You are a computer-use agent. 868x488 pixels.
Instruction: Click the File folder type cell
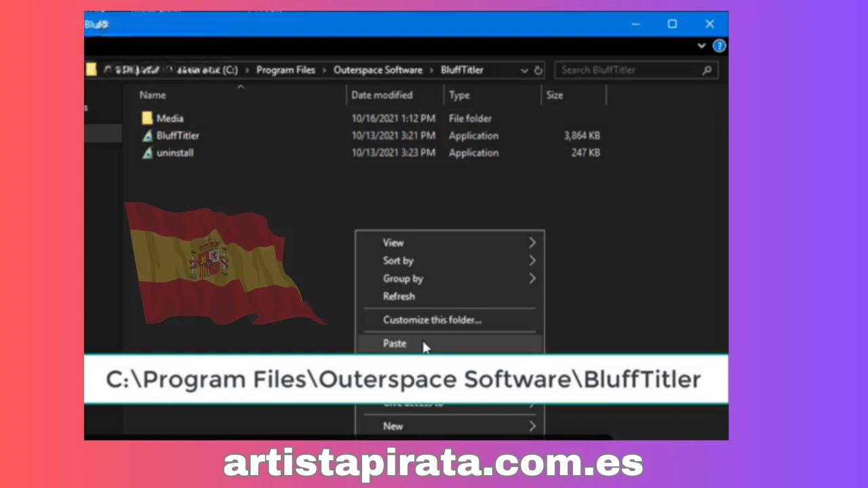click(x=470, y=118)
